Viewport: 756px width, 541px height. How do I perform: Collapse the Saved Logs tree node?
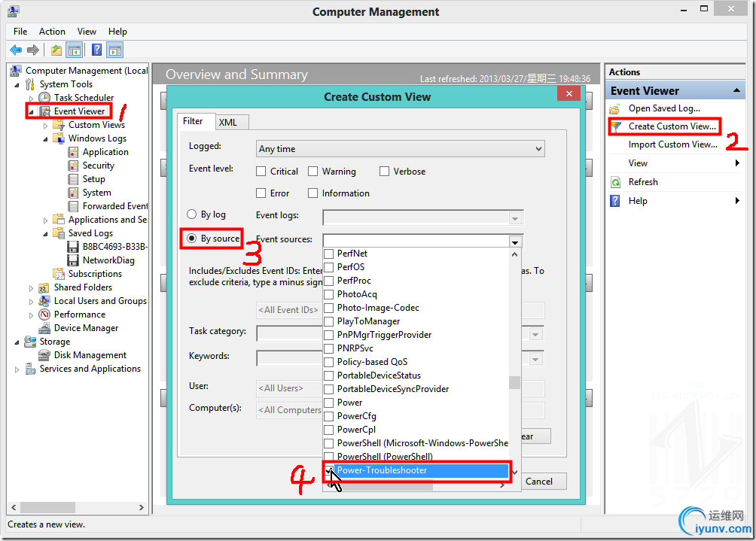tap(45, 234)
